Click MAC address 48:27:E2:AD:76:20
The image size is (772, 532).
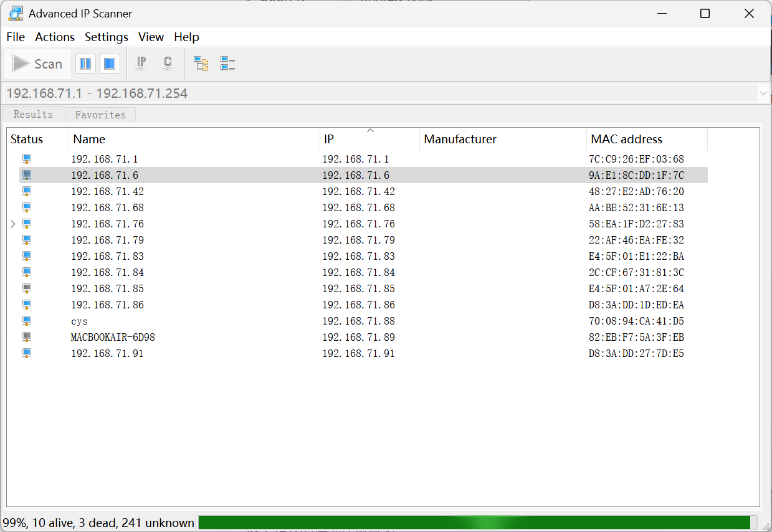pos(636,191)
